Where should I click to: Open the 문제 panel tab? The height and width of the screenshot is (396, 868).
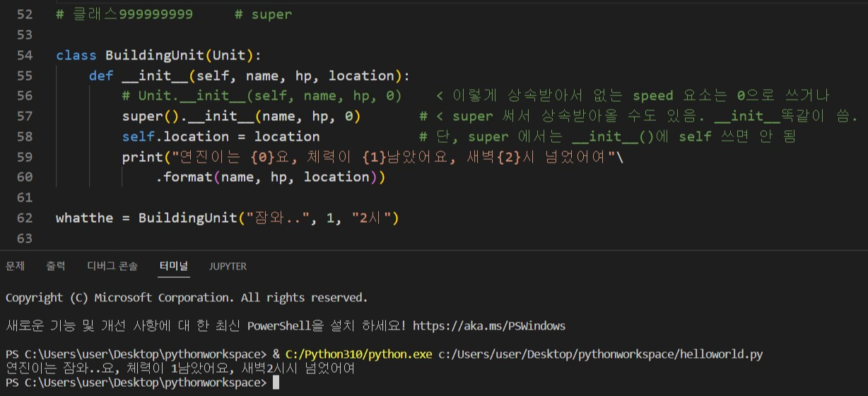15,267
